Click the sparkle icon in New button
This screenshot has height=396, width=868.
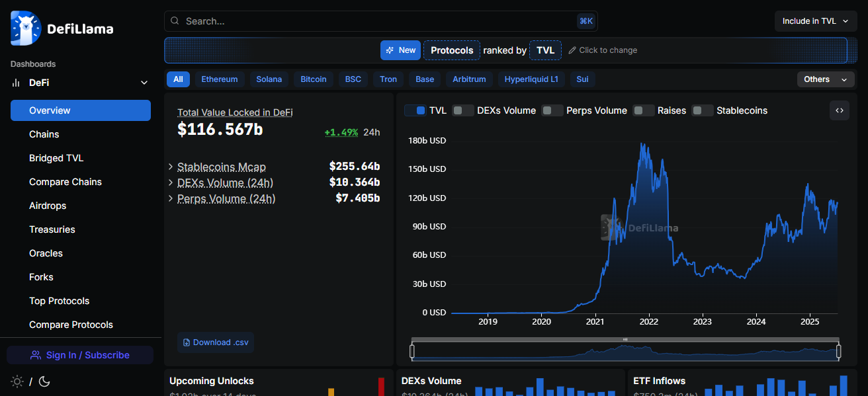390,50
